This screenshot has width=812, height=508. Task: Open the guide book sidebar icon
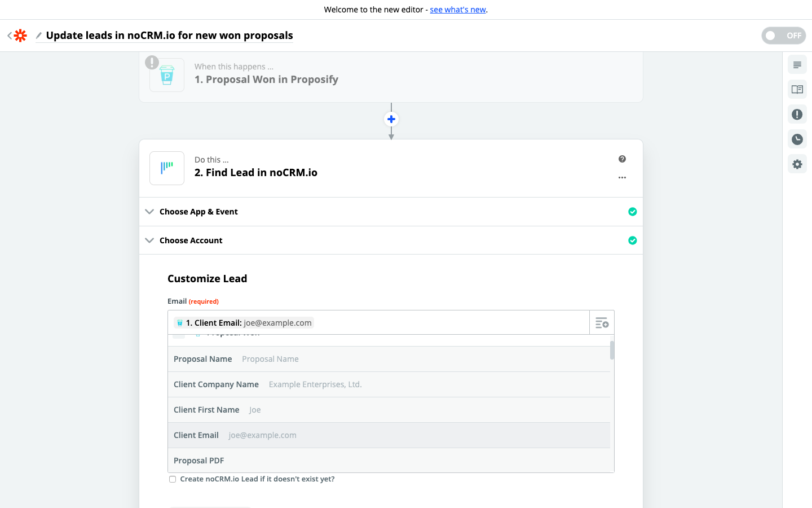pyautogui.click(x=797, y=90)
